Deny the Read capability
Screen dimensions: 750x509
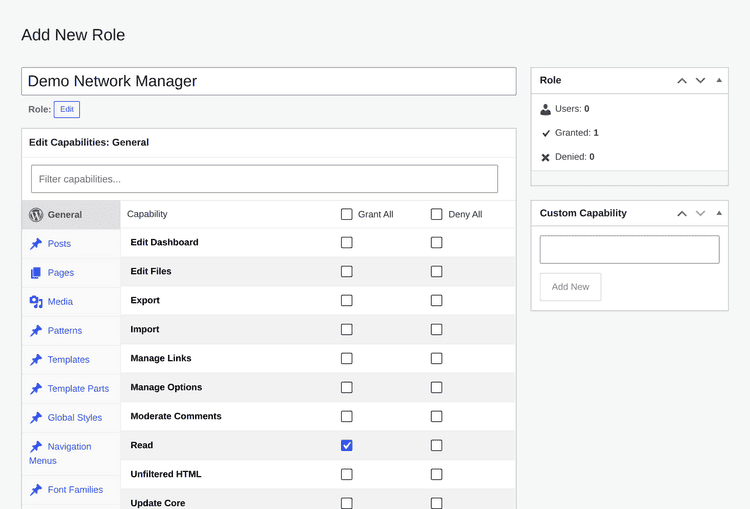pos(437,445)
